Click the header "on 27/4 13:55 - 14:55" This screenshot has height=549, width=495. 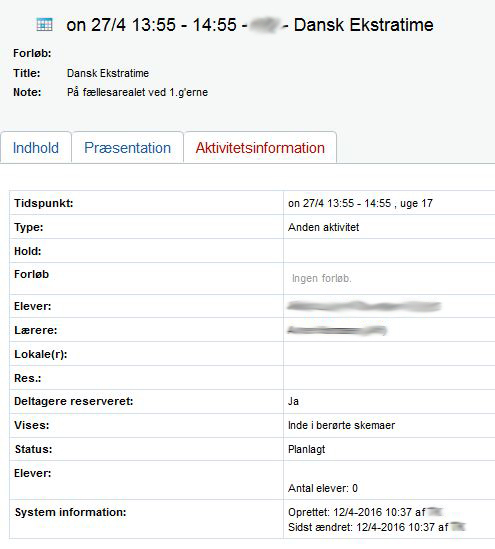coord(151,25)
